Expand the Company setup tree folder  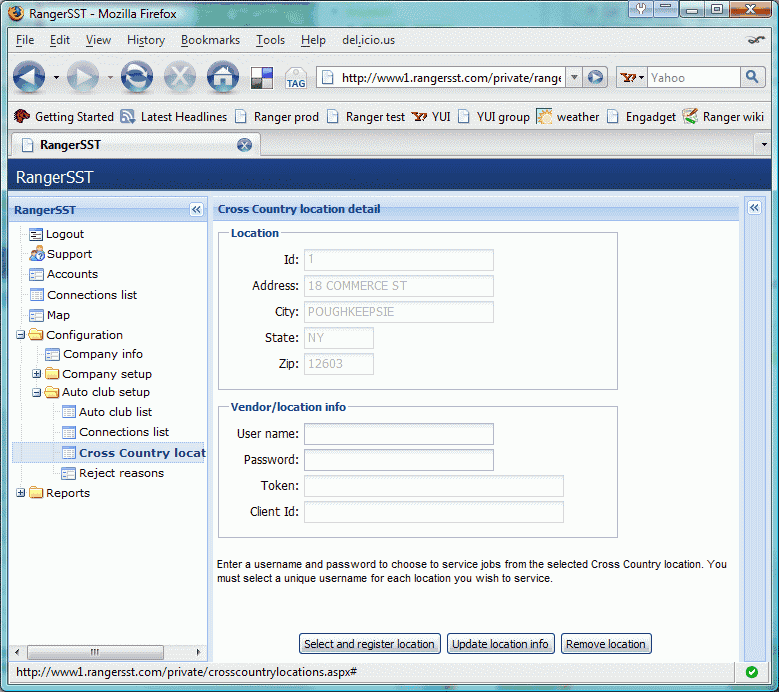[37, 374]
